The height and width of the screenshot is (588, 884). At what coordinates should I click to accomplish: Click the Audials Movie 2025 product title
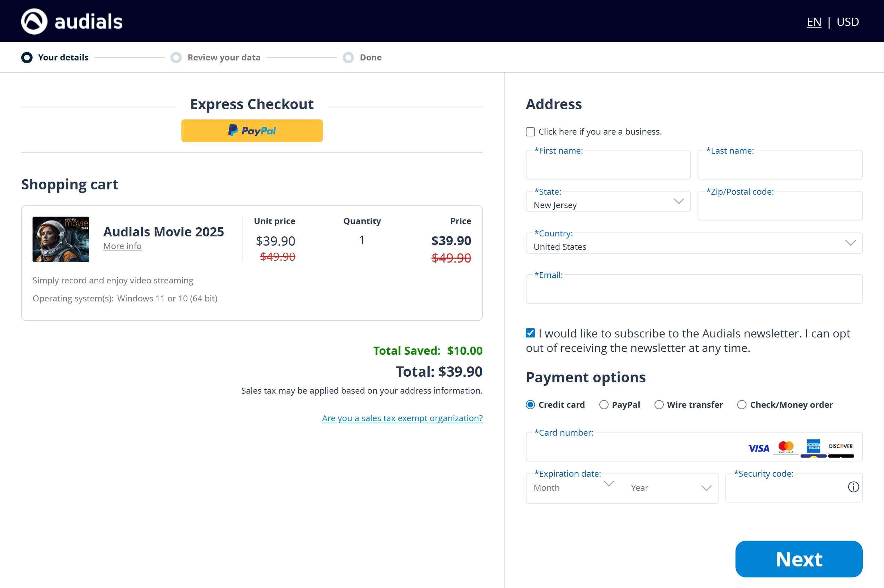(163, 231)
